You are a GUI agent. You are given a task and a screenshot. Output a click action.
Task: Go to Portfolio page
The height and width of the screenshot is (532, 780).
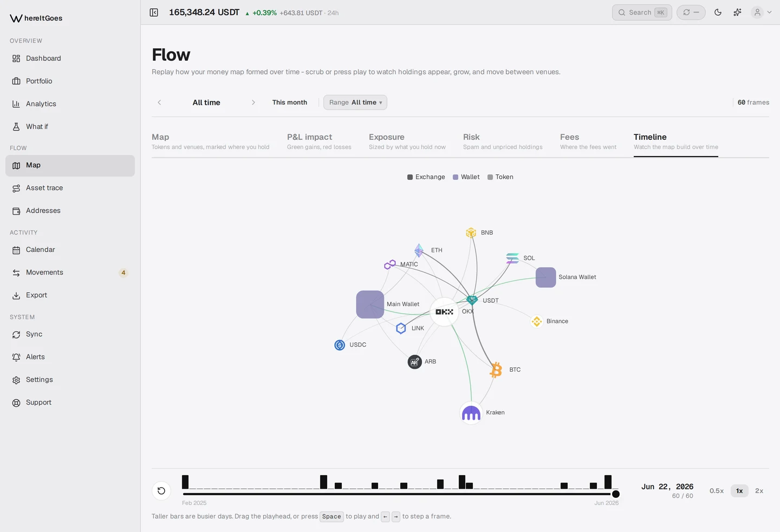point(70,81)
